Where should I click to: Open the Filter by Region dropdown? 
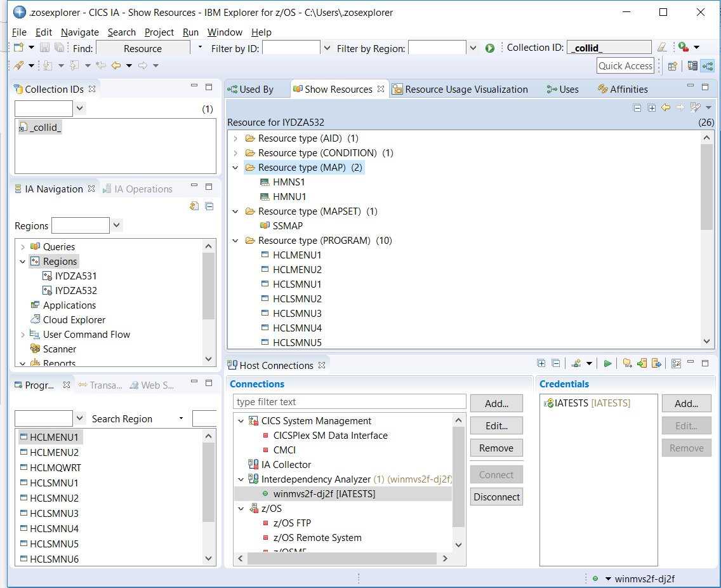pyautogui.click(x=473, y=48)
